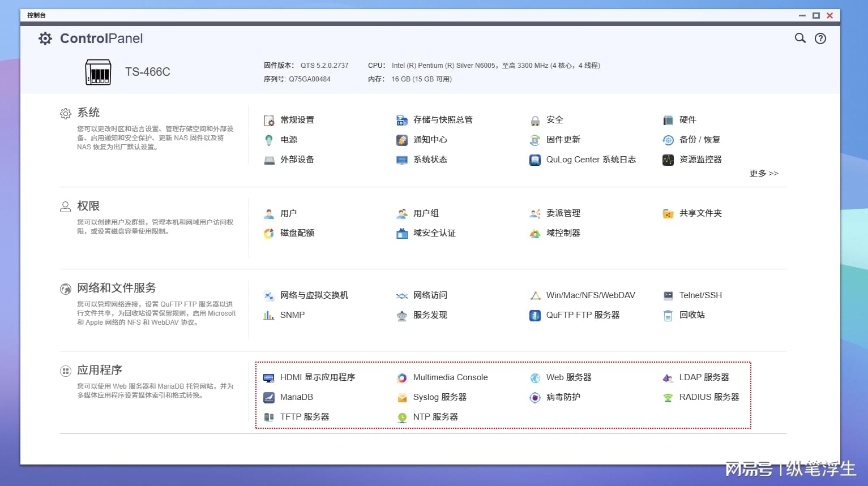The image size is (868, 486).
Task: Open the 存储与快照总管 icon
Action: click(x=402, y=120)
